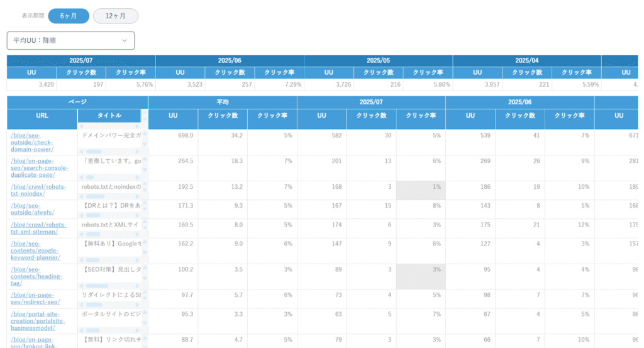Click right scroll arrow in robots.txtとnoindex title cell
Image resolution: width=644 pixels, height=348 pixels.
click(138, 196)
